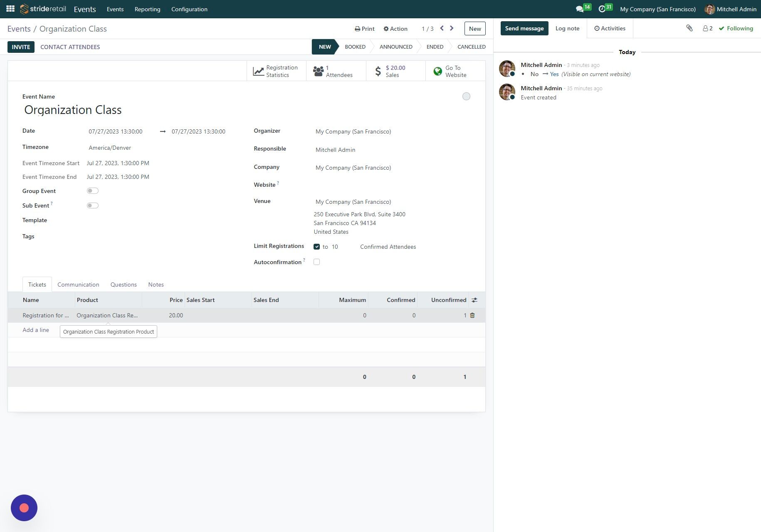Click Events breadcrumb link
This screenshot has height=532, width=761.
coord(19,29)
